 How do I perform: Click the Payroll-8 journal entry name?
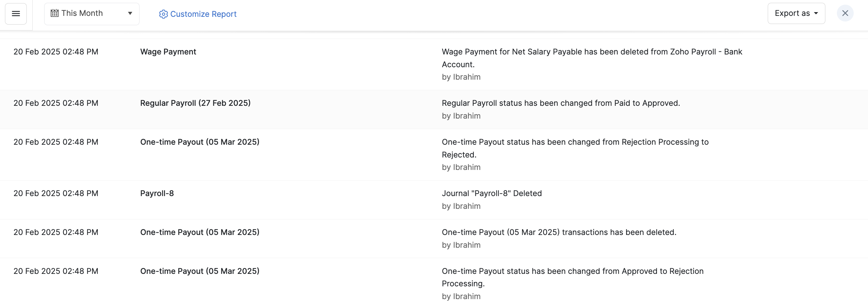click(157, 194)
